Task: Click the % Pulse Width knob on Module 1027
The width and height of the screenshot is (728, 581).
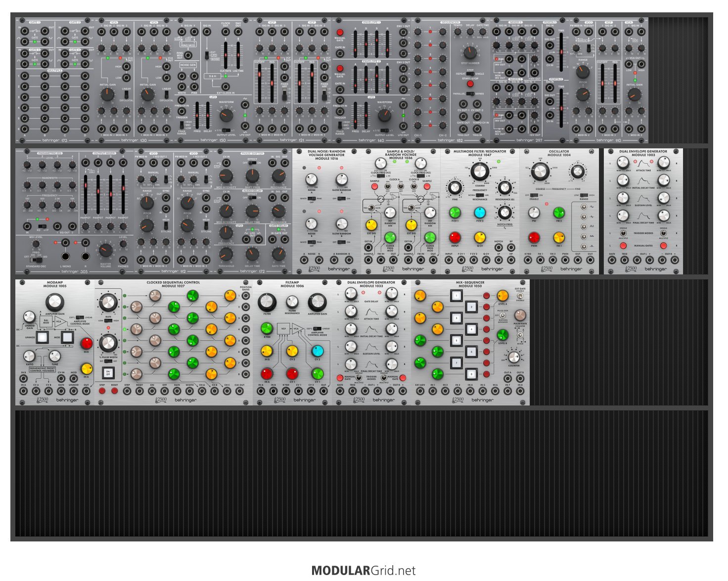Action: 108,342
